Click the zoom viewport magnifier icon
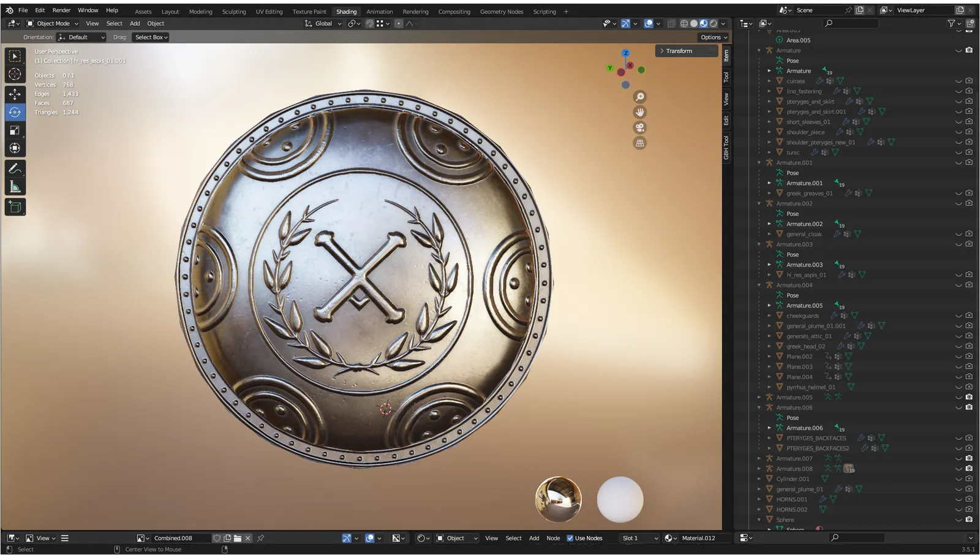Viewport: 980px width, 555px height. 640,97
